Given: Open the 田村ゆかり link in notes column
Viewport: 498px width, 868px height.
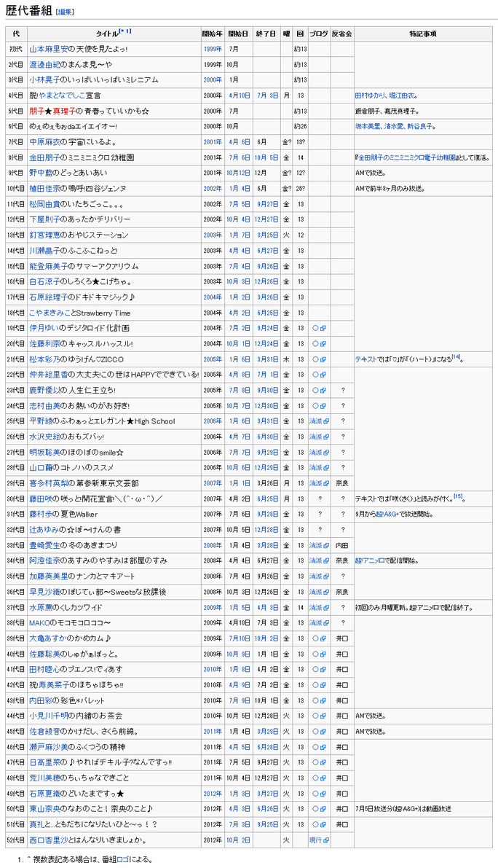Looking at the screenshot, I should click(371, 95).
